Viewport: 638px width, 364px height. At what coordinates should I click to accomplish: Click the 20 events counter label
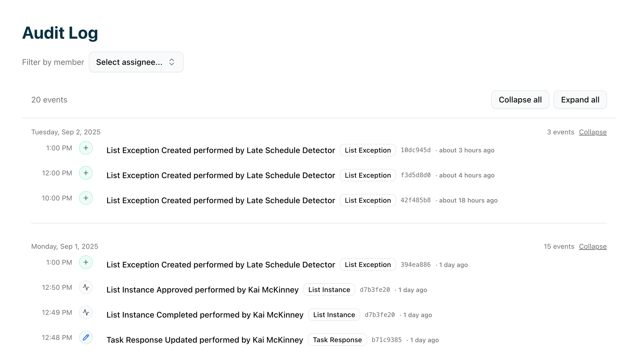pyautogui.click(x=49, y=99)
